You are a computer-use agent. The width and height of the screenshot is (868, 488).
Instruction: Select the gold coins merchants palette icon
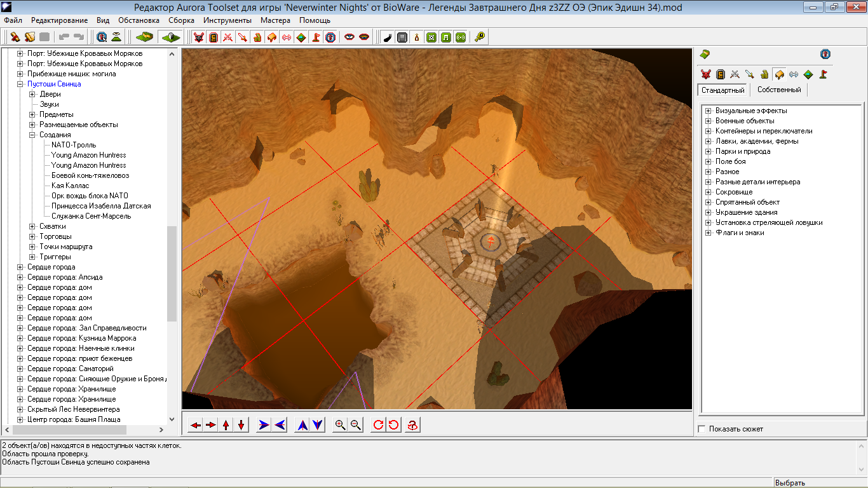tap(764, 74)
